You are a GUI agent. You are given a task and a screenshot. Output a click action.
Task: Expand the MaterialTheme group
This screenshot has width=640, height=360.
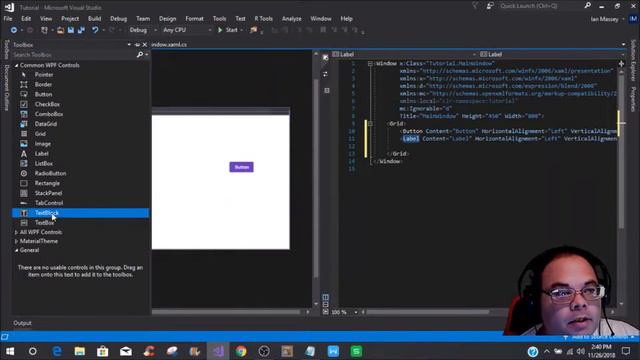17,241
